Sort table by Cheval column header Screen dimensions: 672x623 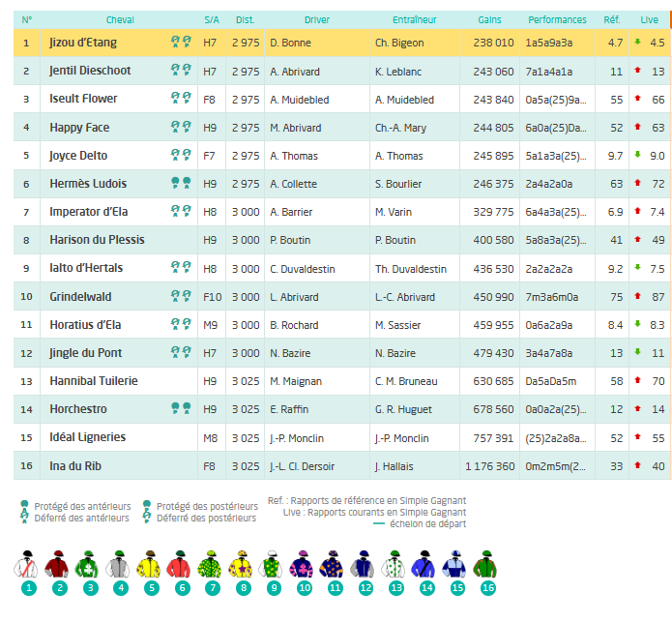click(120, 19)
